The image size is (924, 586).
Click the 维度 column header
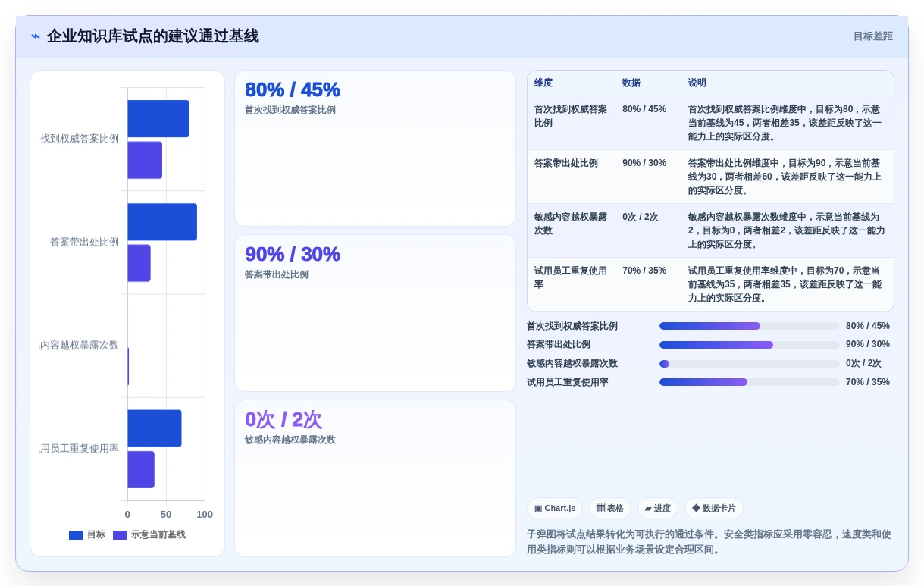[543, 83]
